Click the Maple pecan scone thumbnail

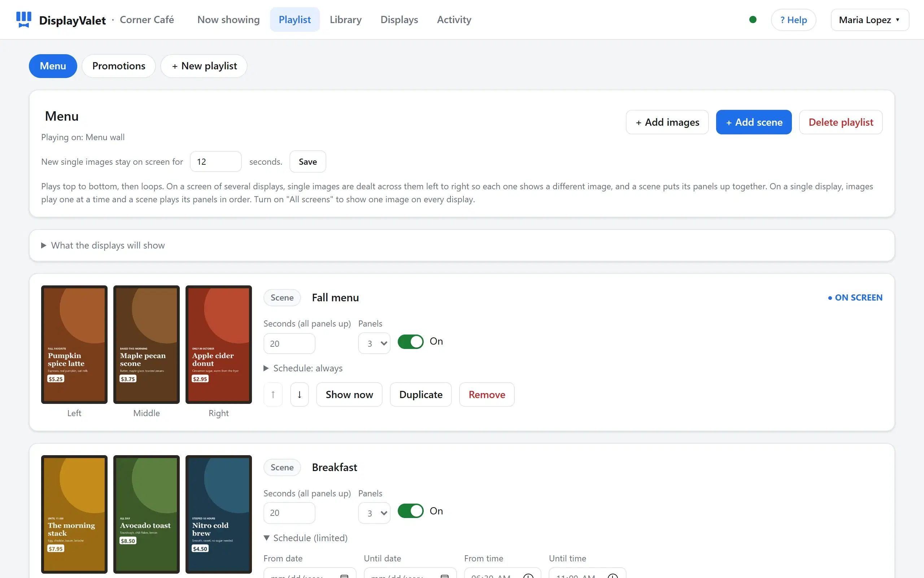click(146, 344)
